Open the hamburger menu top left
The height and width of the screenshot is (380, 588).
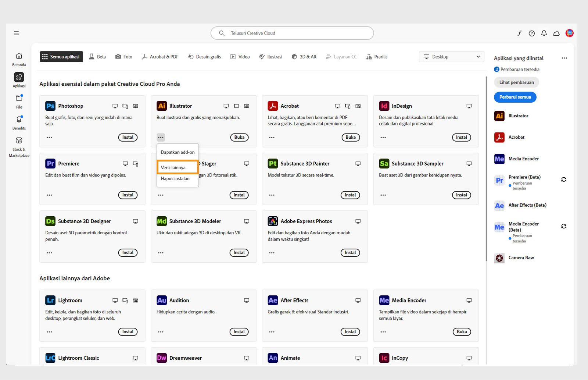pyautogui.click(x=16, y=33)
